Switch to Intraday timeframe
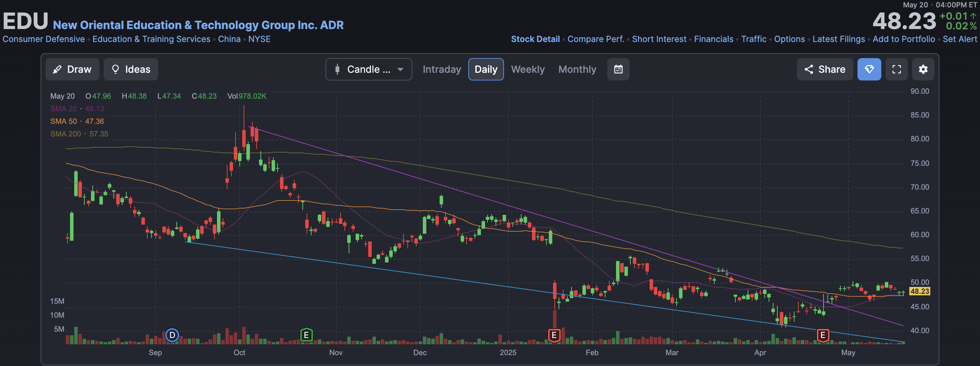 441,69
